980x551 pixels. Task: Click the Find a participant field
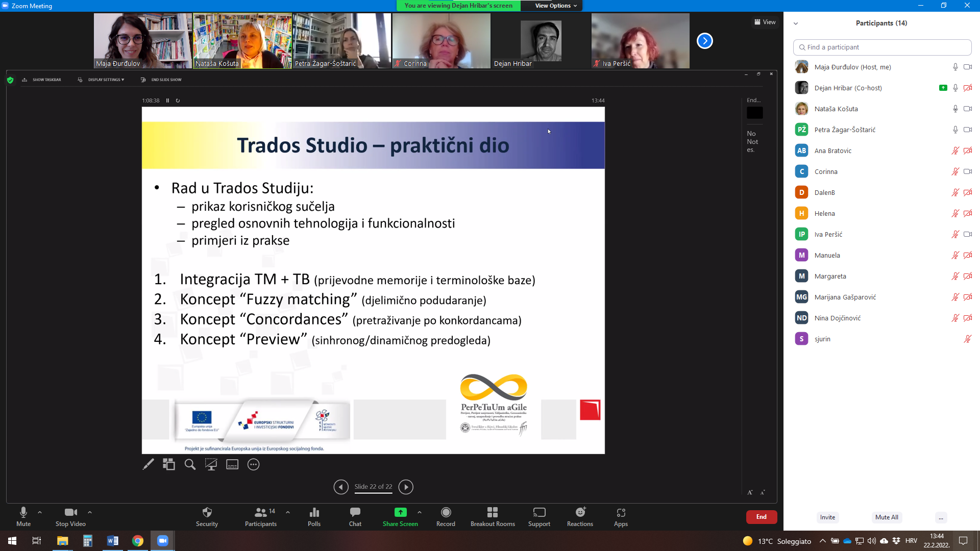pyautogui.click(x=882, y=47)
